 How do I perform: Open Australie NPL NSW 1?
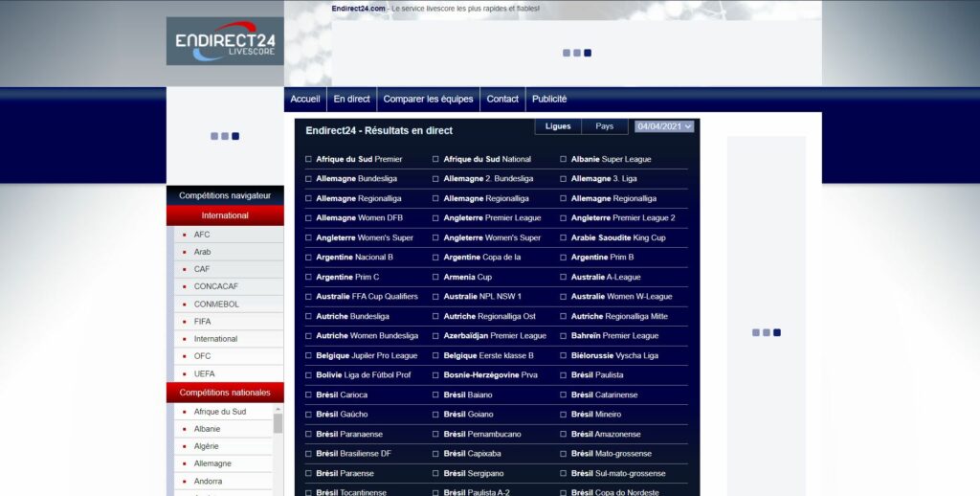(482, 297)
